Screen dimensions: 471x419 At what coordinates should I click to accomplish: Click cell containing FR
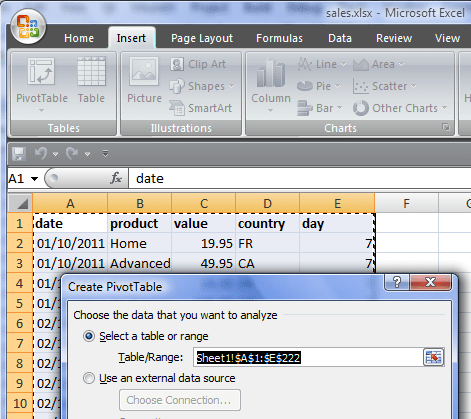tap(267, 243)
